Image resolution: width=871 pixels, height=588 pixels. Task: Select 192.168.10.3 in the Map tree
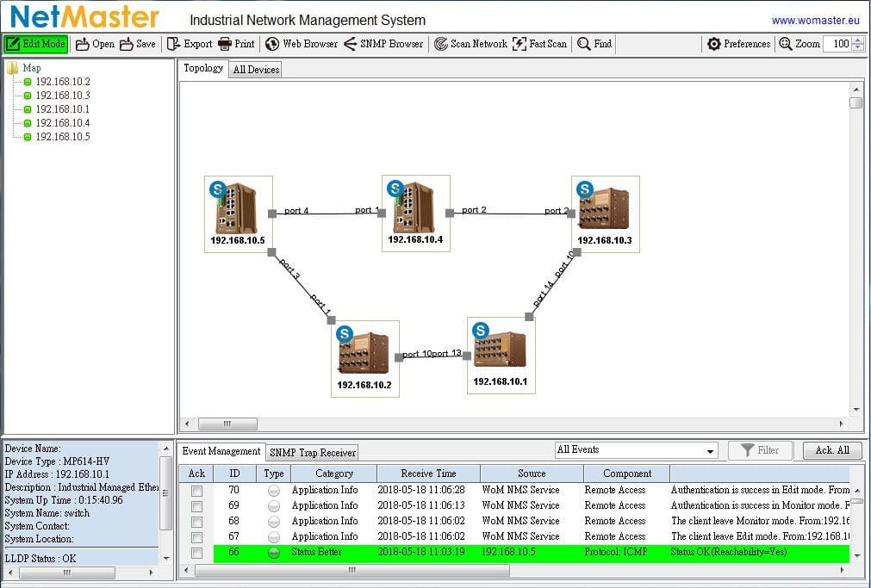pyautogui.click(x=62, y=96)
